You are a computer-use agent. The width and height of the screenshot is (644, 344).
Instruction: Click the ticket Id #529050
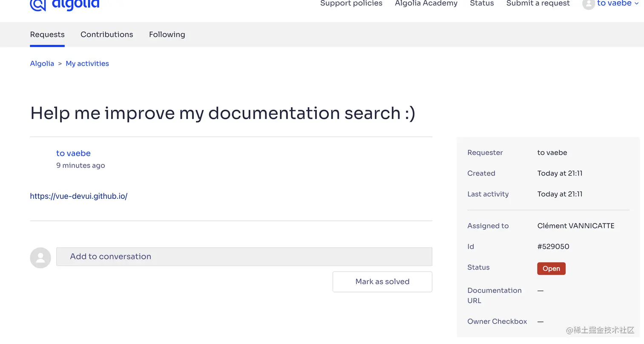(553, 247)
